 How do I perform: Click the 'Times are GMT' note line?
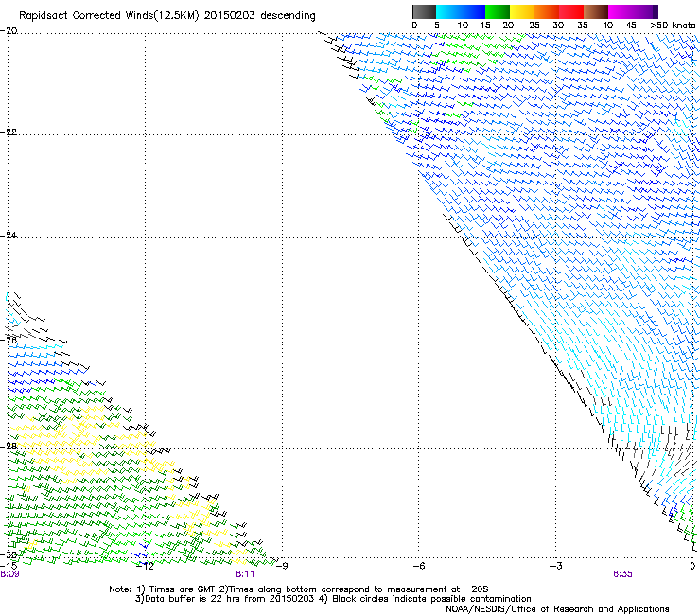299,589
